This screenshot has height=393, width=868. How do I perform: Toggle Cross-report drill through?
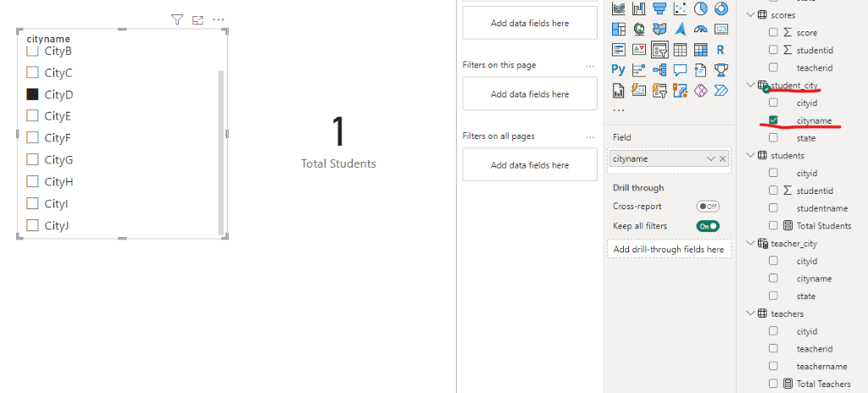(x=708, y=207)
